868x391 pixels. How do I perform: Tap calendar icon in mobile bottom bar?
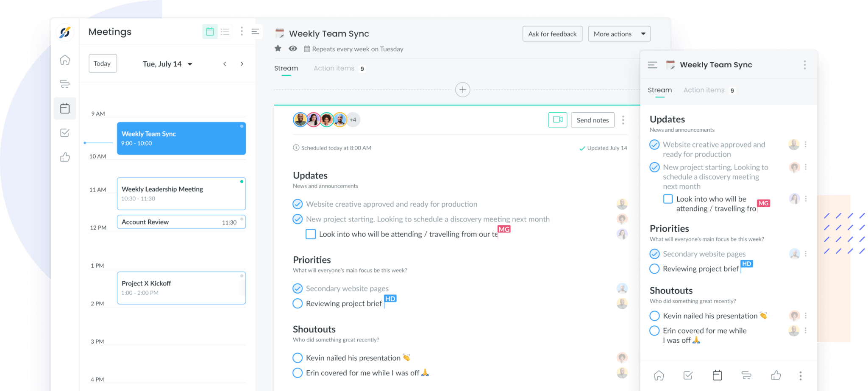pos(717,375)
